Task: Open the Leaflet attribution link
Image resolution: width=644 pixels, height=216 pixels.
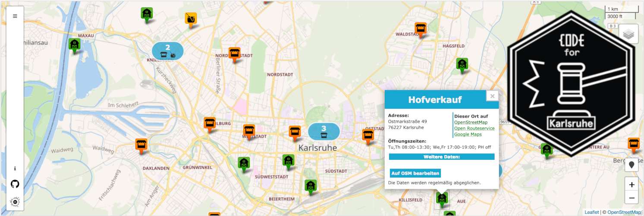Action: 591,212
